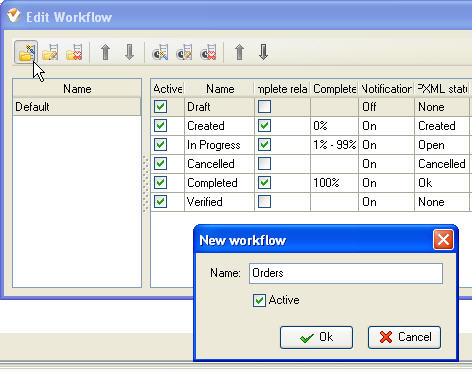Screen dimensions: 472x372
Task: Confirm new workflow with Ok button
Action: [x=316, y=337]
